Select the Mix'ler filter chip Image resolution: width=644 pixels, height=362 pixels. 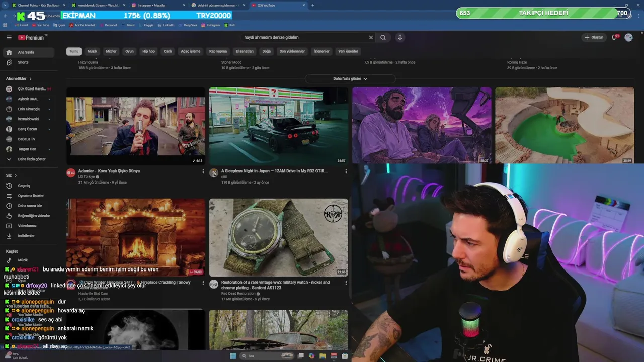111,51
